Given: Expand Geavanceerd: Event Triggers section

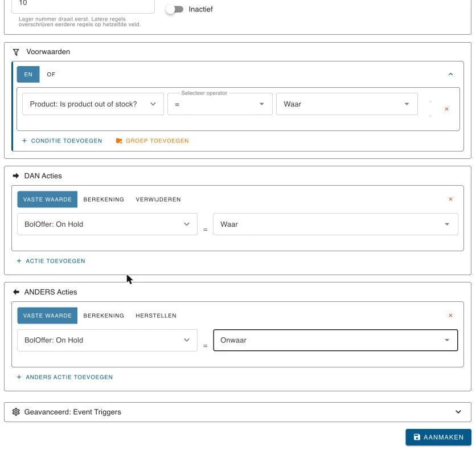Looking at the screenshot, I should point(237,412).
